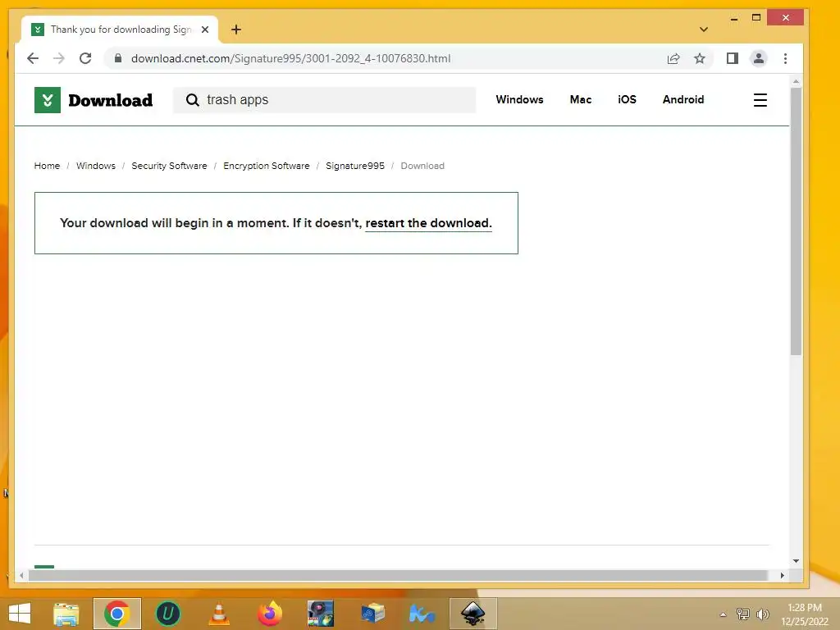Open the Windows category
The image size is (840, 630).
(519, 99)
